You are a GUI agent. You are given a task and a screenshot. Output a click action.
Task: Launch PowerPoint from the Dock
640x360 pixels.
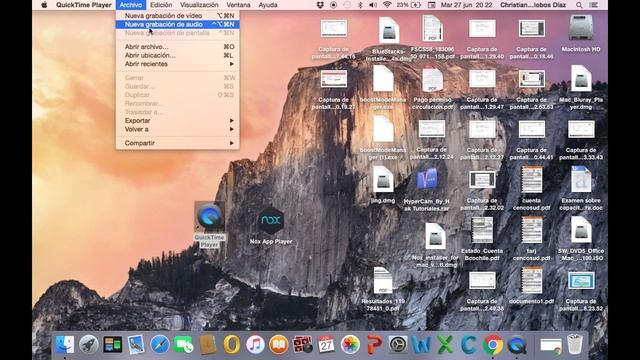[374, 344]
